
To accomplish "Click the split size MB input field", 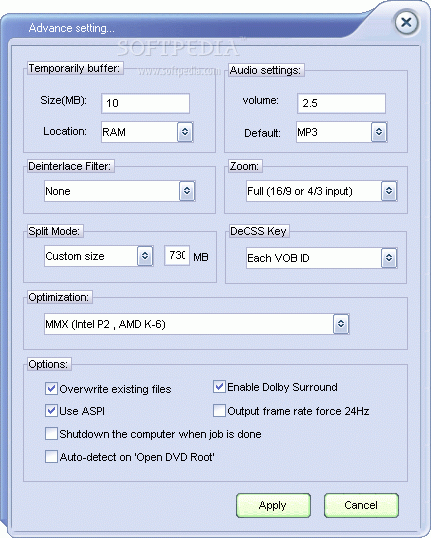I will [x=177, y=256].
